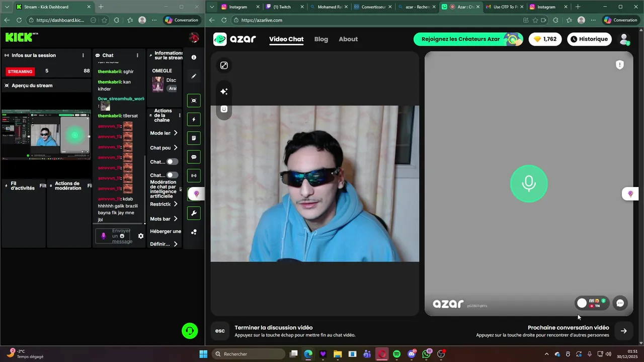
Task: Click green headset support button in Kick
Action: 190,330
